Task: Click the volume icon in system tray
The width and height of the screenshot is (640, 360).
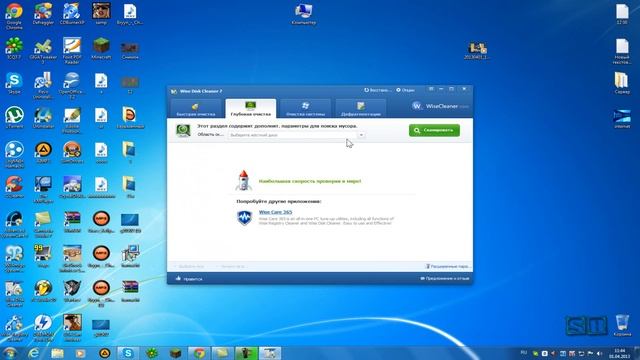Action: click(x=600, y=353)
